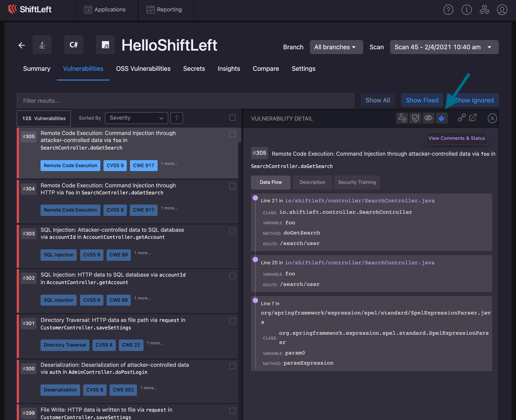Click the CVSS 9 tag on #304
Screen dimensions: 516x420
pos(115,210)
